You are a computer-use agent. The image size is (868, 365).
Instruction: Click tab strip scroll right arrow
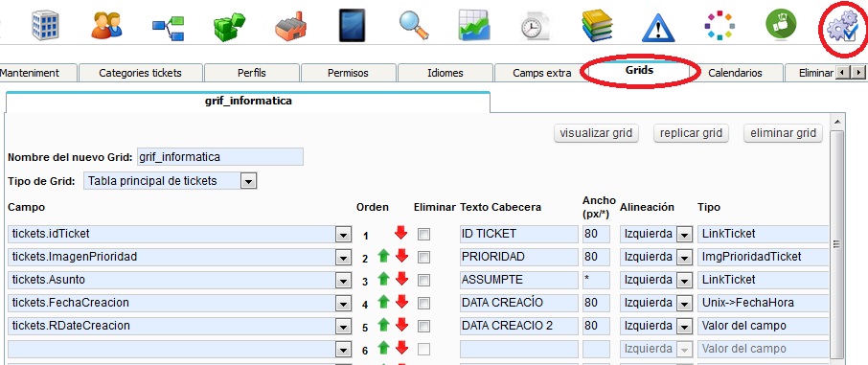point(858,73)
